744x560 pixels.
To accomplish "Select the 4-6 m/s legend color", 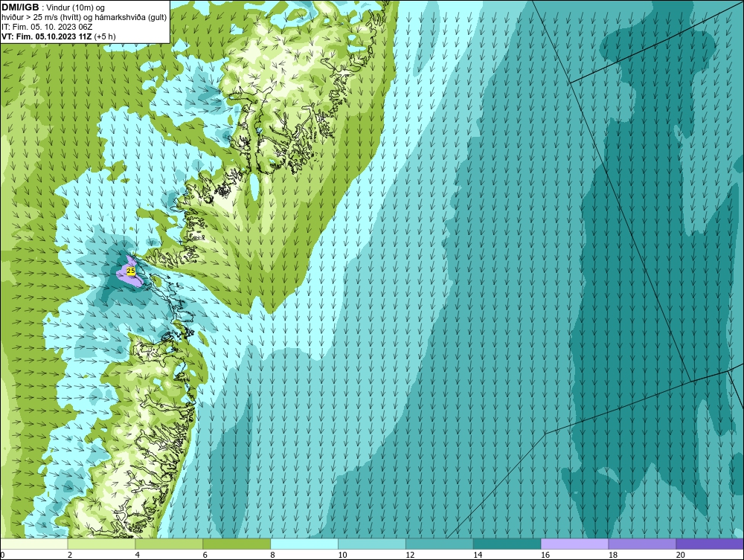I will 169,544.
